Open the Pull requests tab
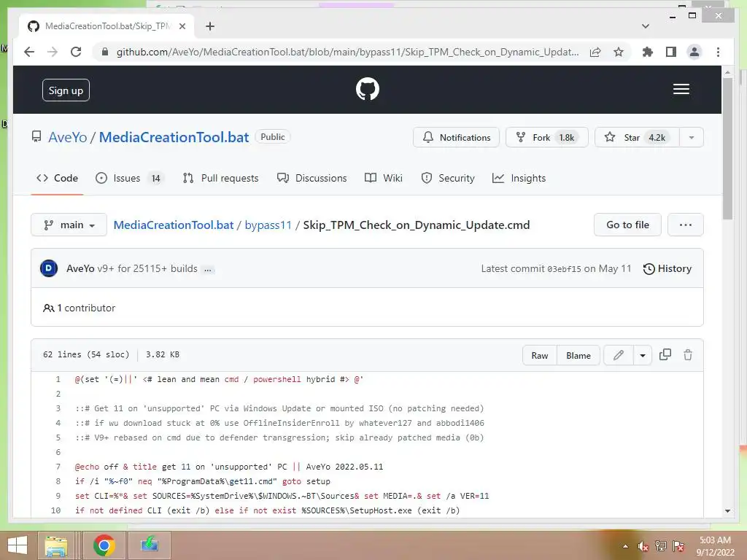 pyautogui.click(x=220, y=178)
